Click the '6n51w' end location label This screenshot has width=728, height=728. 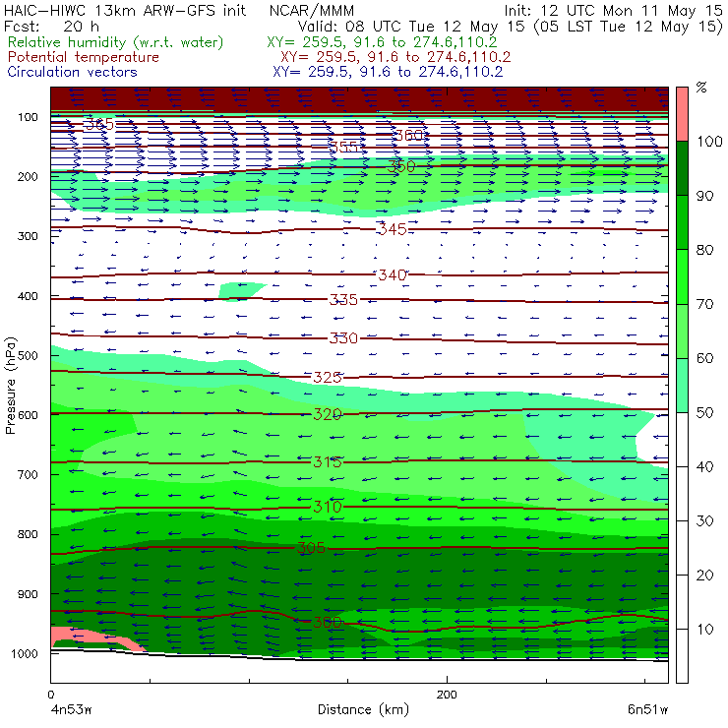pyautogui.click(x=647, y=710)
